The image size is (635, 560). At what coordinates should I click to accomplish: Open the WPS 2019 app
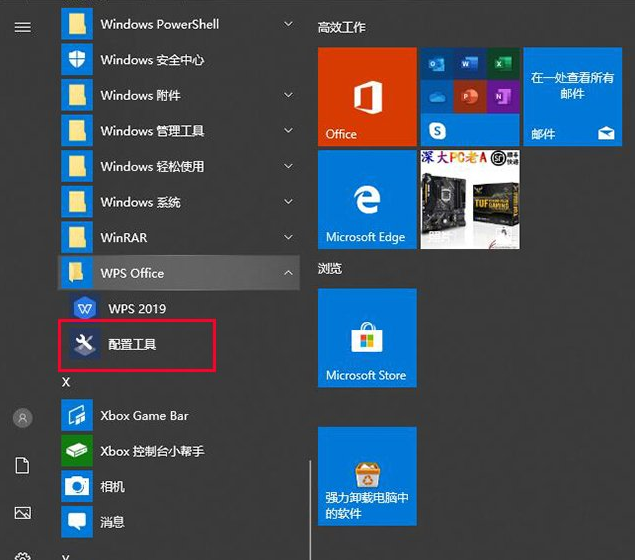136,308
